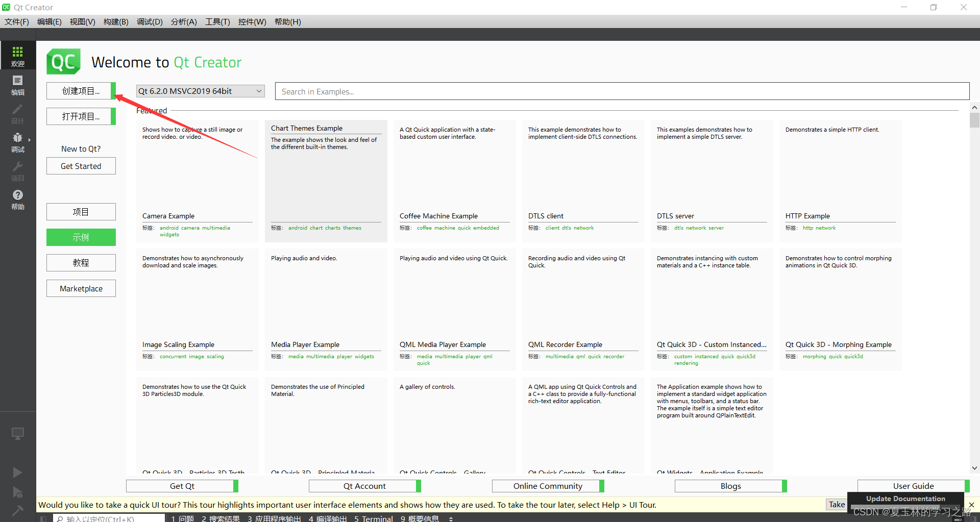Visit the Online Community link
This screenshot has height=522, width=980.
[x=548, y=486]
